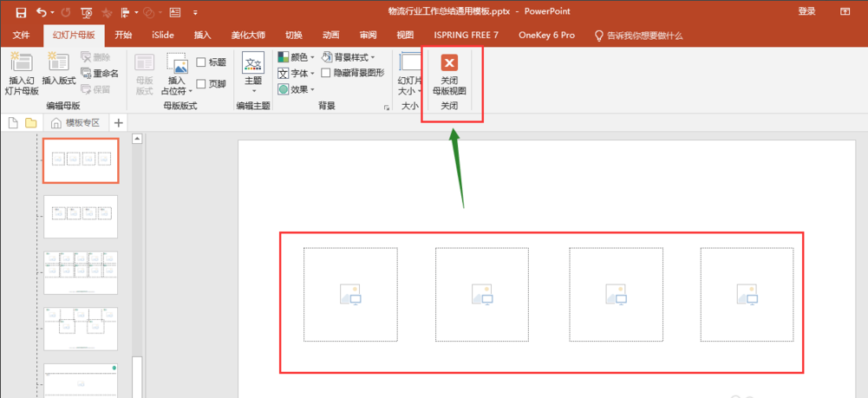868x398 pixels.
Task: Select the second layout thumbnail
Action: [81, 217]
